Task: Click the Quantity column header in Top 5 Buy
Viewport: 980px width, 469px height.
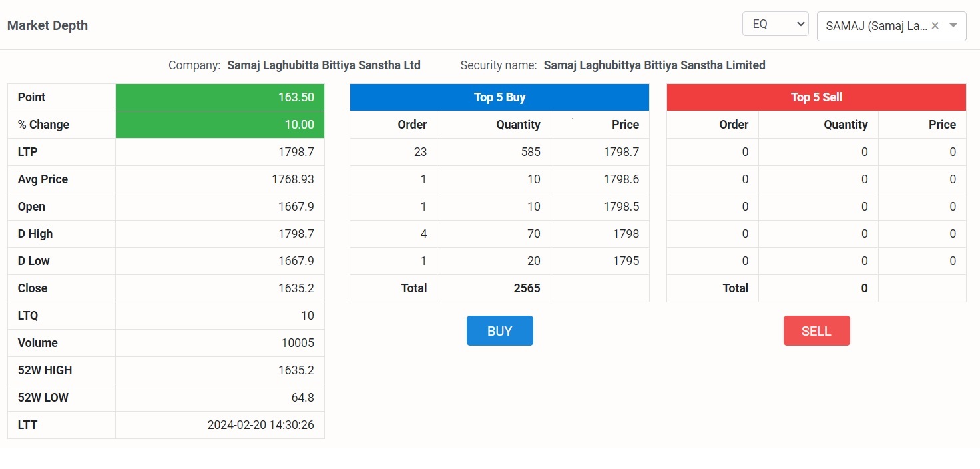Action: [x=518, y=125]
